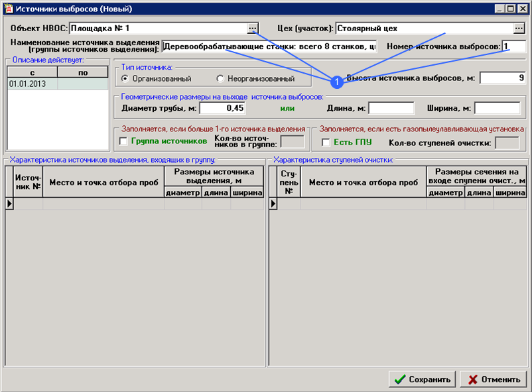Click the Номер источника выбросов field
This screenshot has height=392, width=532.
pyautogui.click(x=513, y=47)
